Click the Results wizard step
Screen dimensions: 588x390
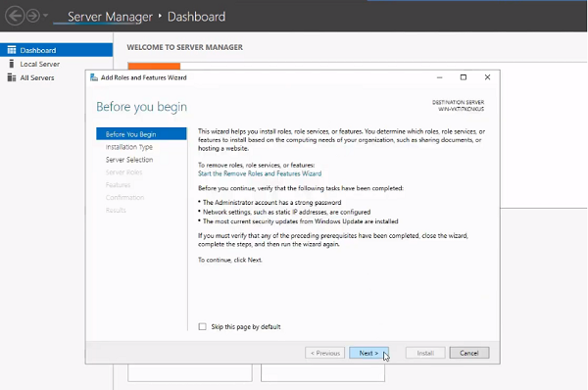(116, 210)
